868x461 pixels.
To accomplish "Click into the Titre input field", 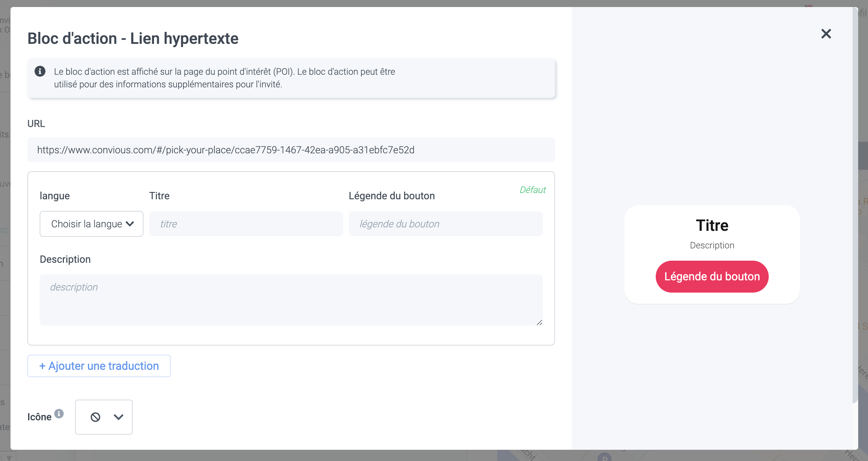I will [246, 224].
